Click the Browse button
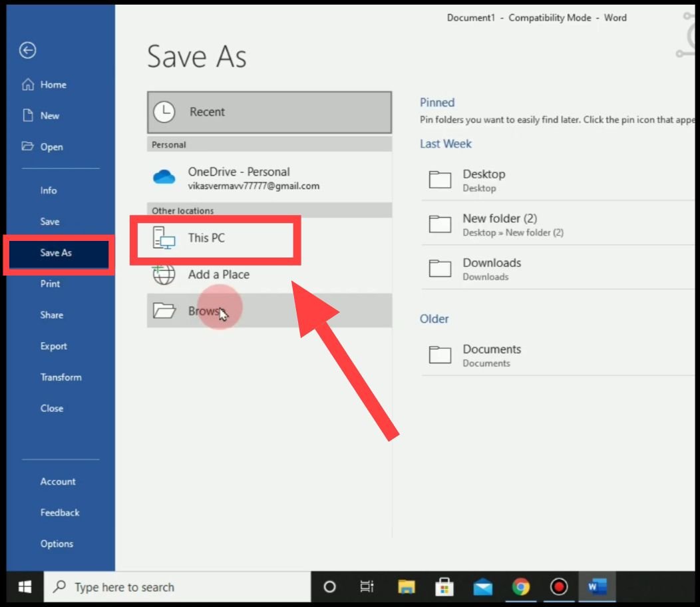The image size is (700, 607). coord(269,310)
